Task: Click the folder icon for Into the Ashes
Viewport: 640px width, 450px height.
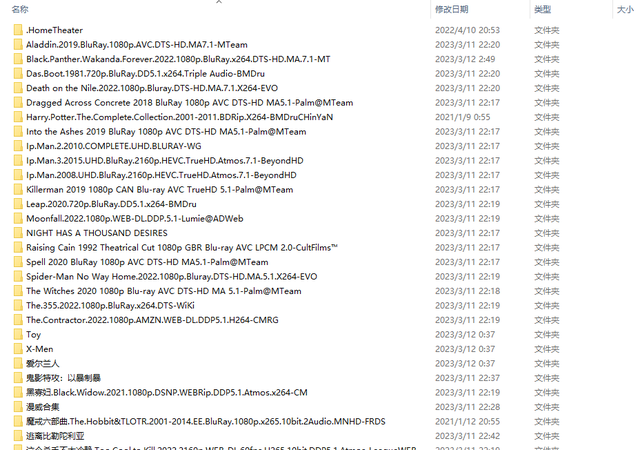Action: [18, 131]
